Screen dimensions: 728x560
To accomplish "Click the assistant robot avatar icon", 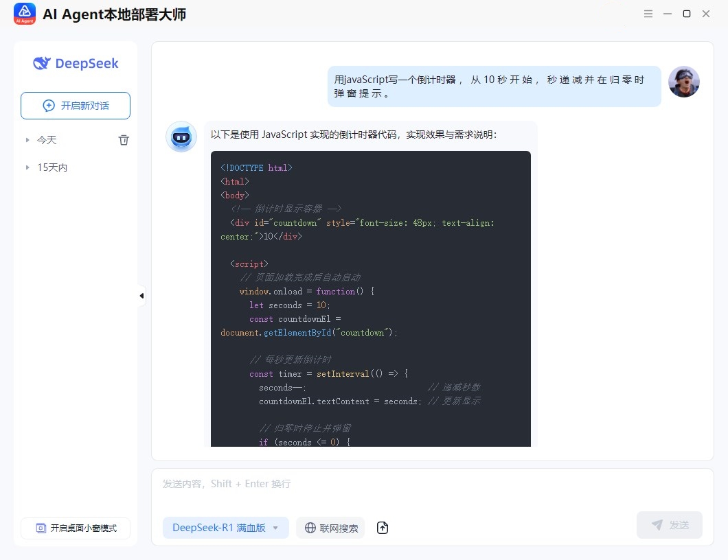I will point(181,137).
